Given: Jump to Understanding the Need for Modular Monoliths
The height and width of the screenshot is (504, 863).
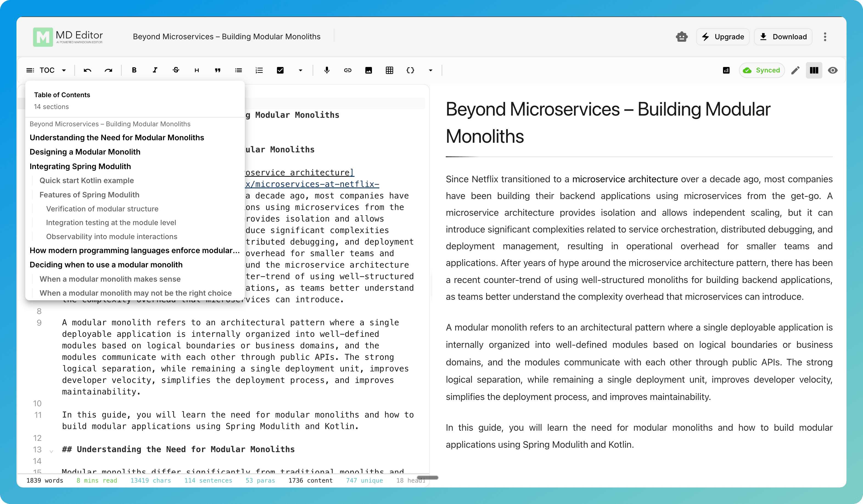Looking at the screenshot, I should coord(117,138).
